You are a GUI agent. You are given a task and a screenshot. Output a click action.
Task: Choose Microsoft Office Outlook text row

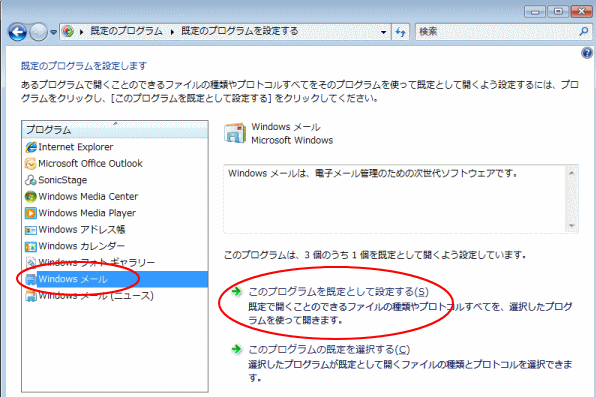tap(90, 164)
